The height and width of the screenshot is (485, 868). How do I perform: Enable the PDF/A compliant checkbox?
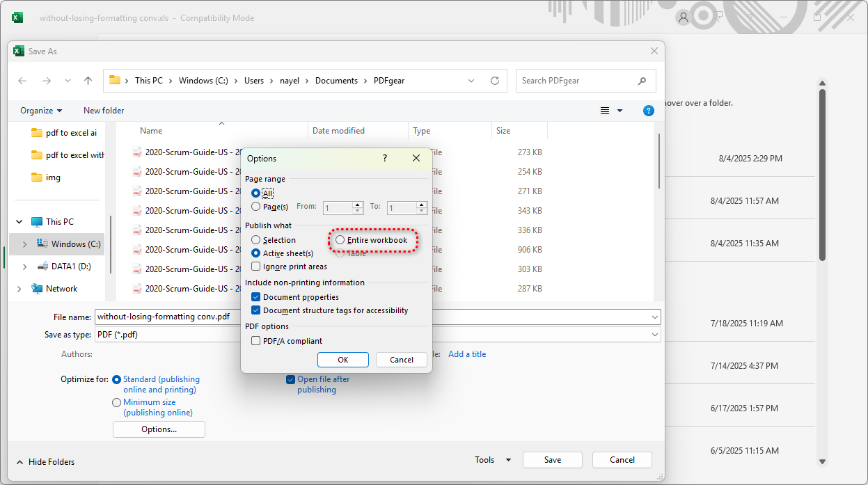(x=256, y=341)
